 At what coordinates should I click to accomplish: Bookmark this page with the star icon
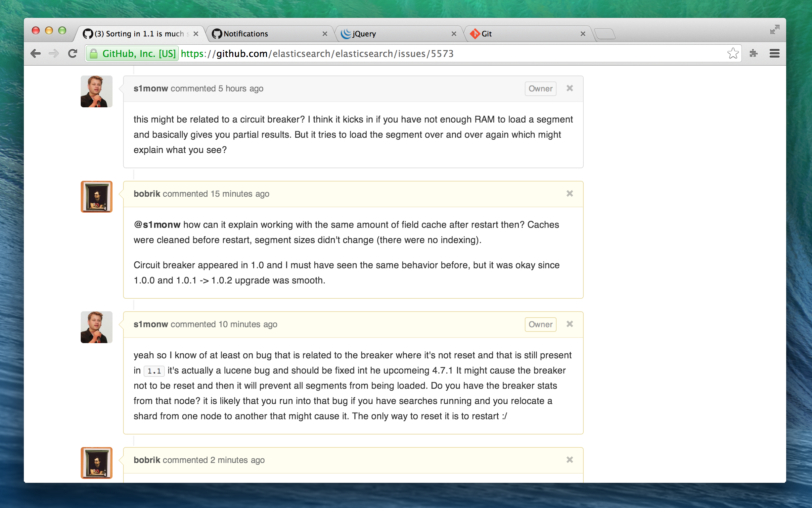(733, 53)
